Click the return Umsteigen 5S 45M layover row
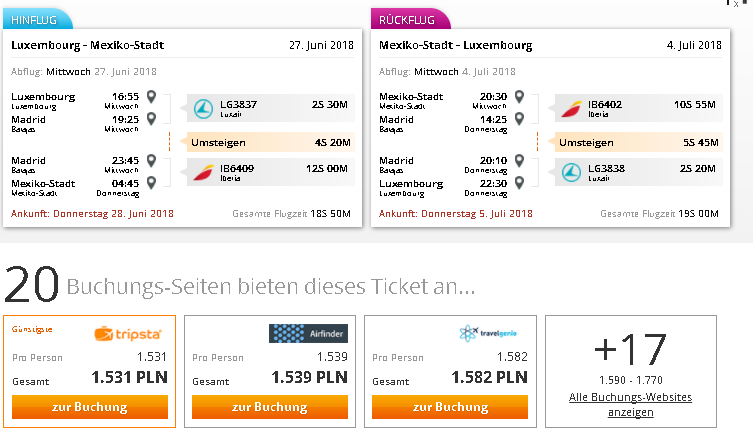Image resolution: width=753 pixels, height=434 pixels. coord(639,142)
